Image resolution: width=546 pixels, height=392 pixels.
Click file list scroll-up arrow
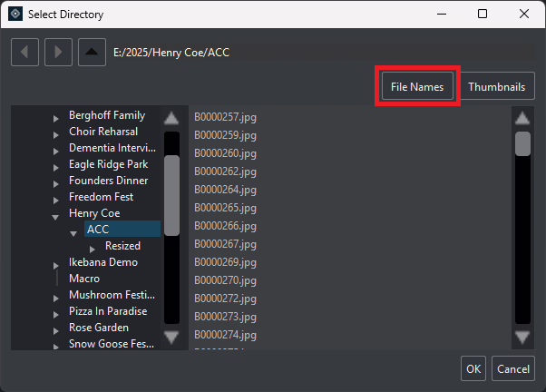point(522,118)
